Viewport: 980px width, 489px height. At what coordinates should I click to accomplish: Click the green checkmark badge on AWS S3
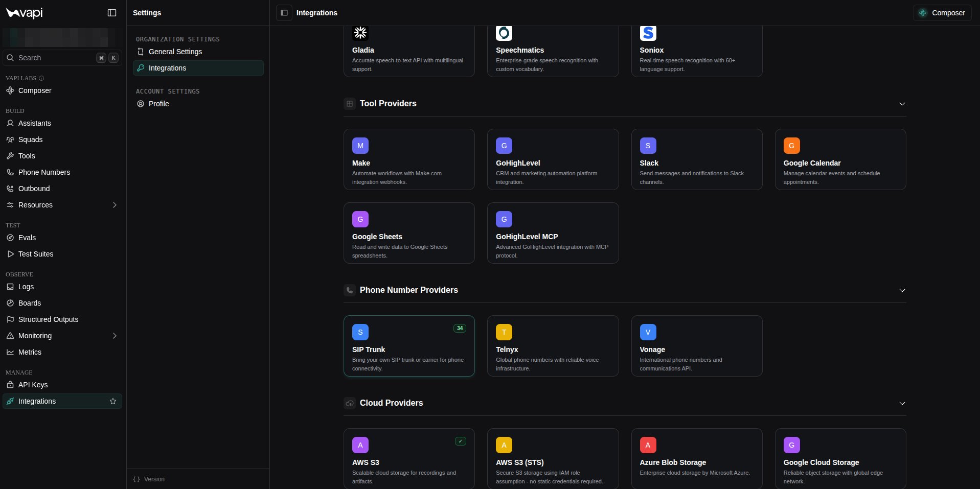pos(461,441)
